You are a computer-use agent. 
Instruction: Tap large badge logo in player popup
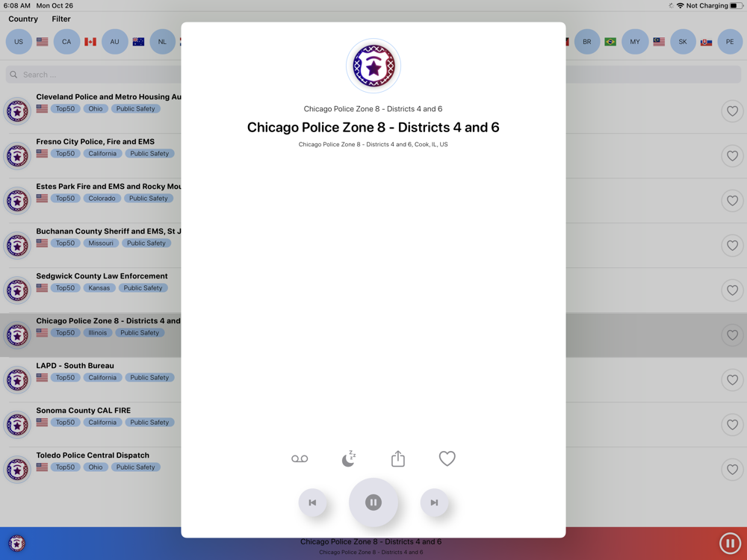[373, 66]
